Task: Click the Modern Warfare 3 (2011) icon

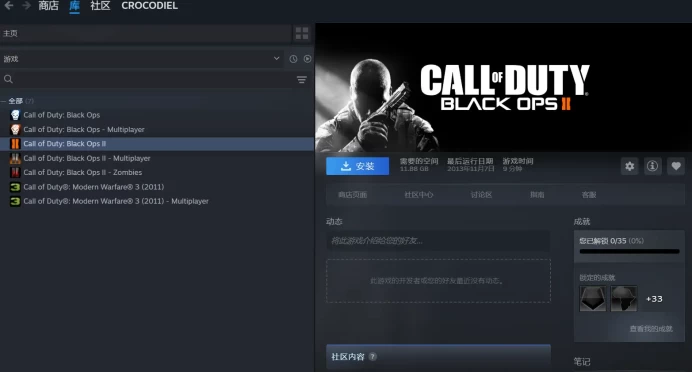Action: 15,187
